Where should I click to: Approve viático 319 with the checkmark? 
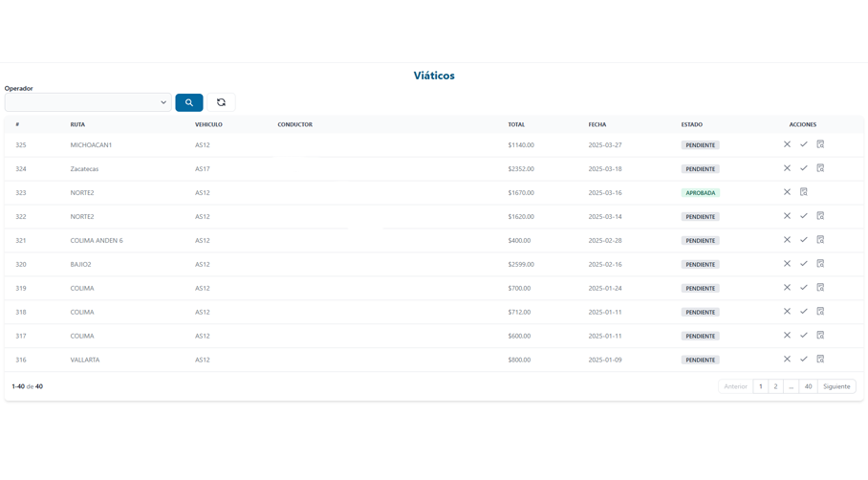click(804, 288)
